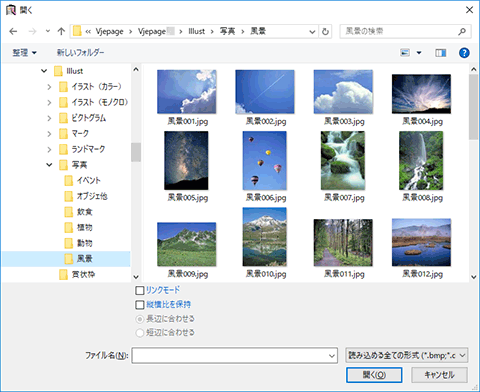Viewport: 480px width, 392px height.
Task: Click the Illust breadcrumb segment
Action: 197,31
